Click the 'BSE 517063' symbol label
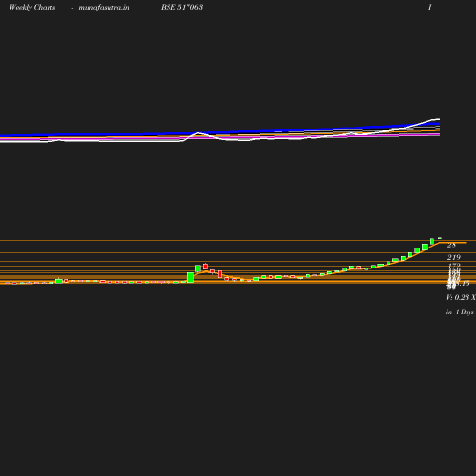The height and width of the screenshot is (476, 476). [182, 7]
